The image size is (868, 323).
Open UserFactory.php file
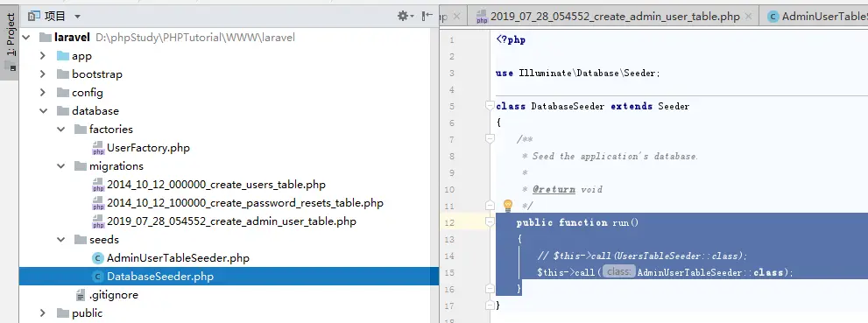click(148, 148)
